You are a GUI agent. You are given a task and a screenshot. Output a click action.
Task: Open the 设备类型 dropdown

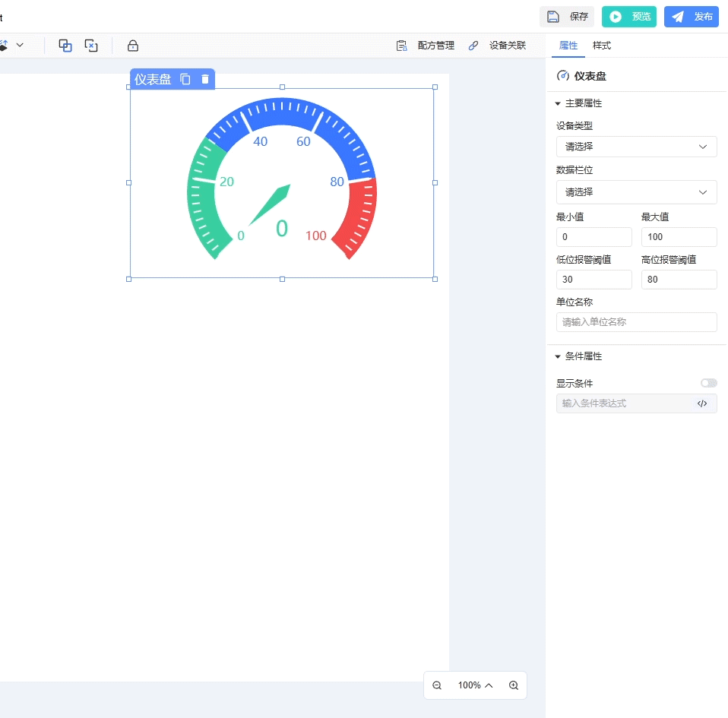tap(636, 147)
